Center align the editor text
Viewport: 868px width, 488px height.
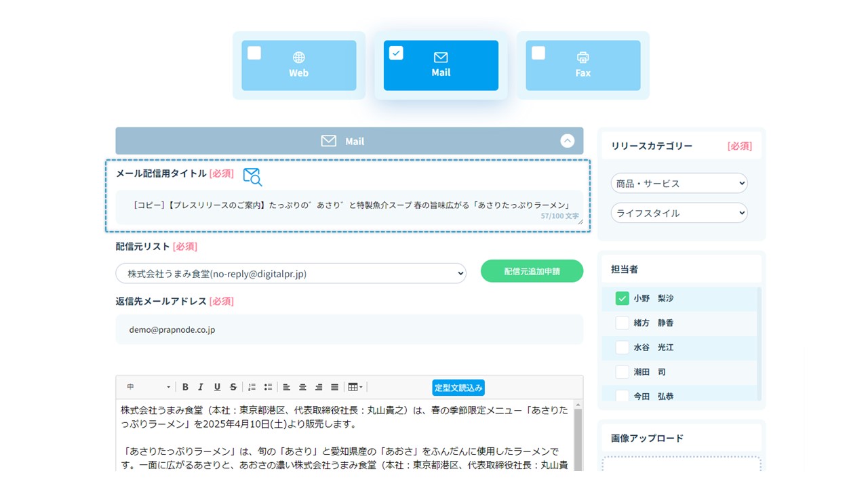[302, 387]
